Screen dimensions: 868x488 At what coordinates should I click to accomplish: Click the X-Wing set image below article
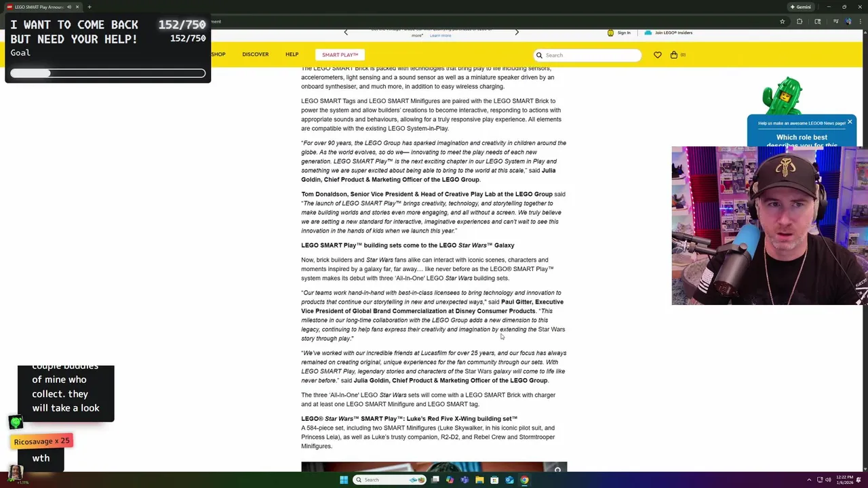(434, 467)
